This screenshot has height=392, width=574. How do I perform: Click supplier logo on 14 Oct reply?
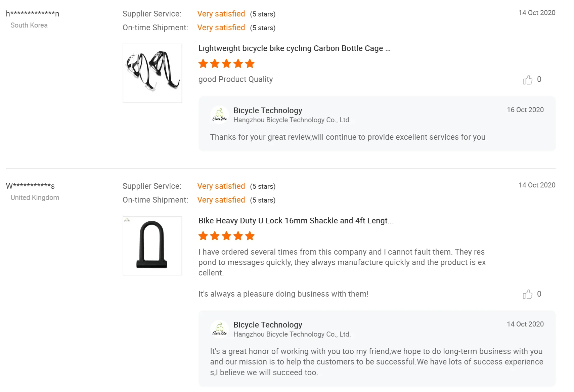(x=220, y=330)
